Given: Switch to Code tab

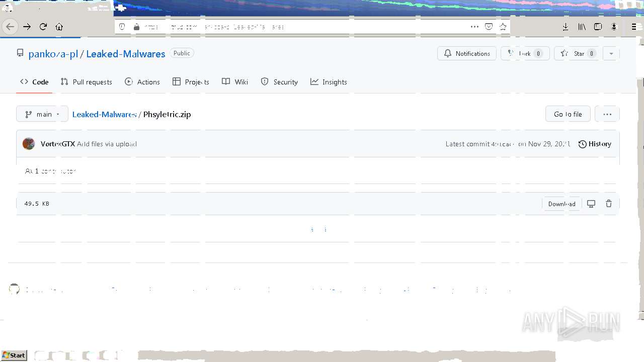Looking at the screenshot, I should pyautogui.click(x=34, y=82).
